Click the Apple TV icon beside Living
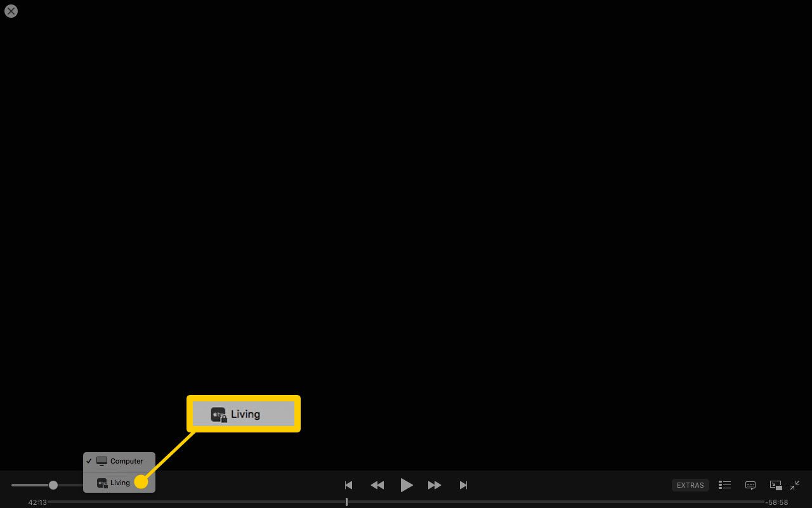812x508 pixels. [x=102, y=483]
